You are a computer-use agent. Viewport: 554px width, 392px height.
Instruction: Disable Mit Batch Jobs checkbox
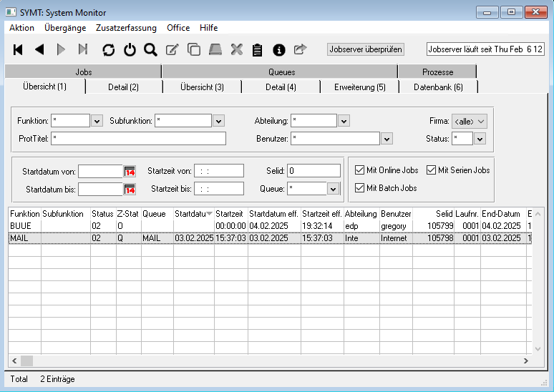pos(360,188)
